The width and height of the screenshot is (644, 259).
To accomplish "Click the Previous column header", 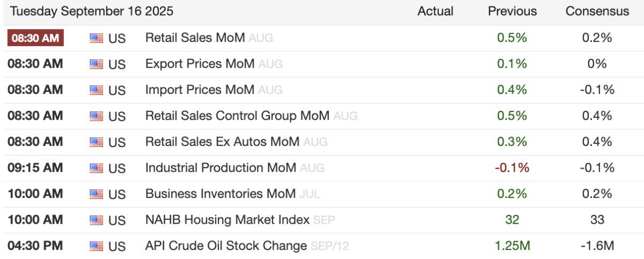I will click(x=512, y=11).
